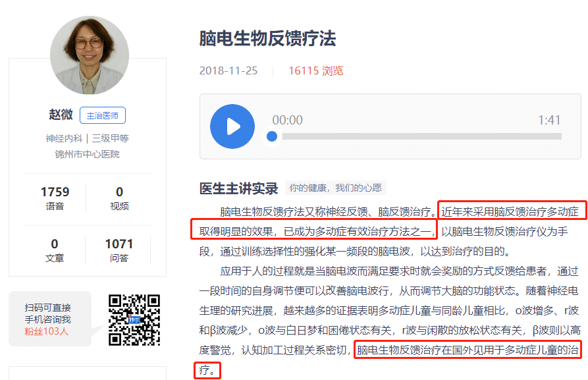Click the audio progress slider handle
The image size is (588, 380).
(x=272, y=136)
